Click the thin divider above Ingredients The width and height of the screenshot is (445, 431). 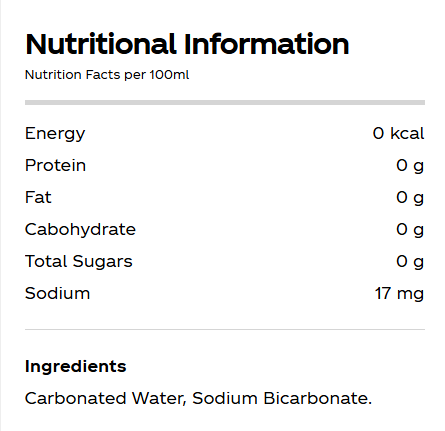[x=225, y=329]
